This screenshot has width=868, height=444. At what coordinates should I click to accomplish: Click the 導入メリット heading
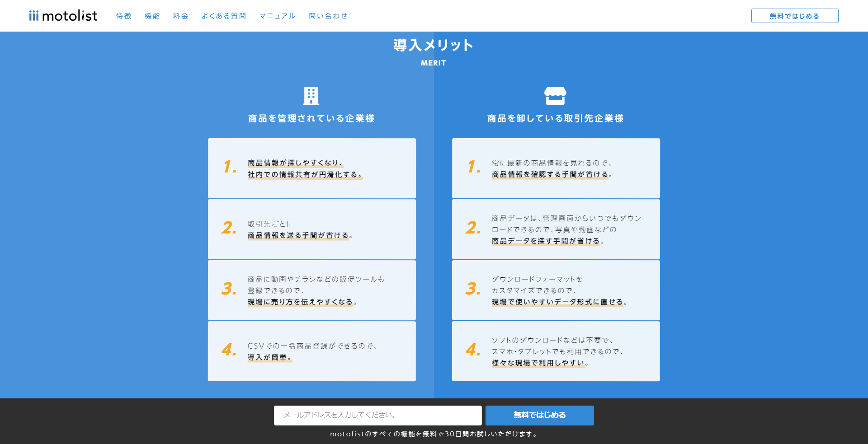point(433,45)
